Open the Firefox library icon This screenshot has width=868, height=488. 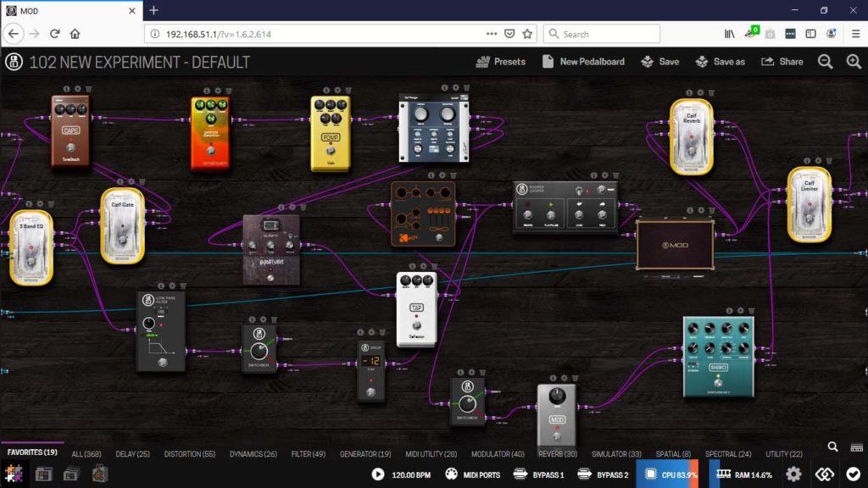(x=730, y=34)
